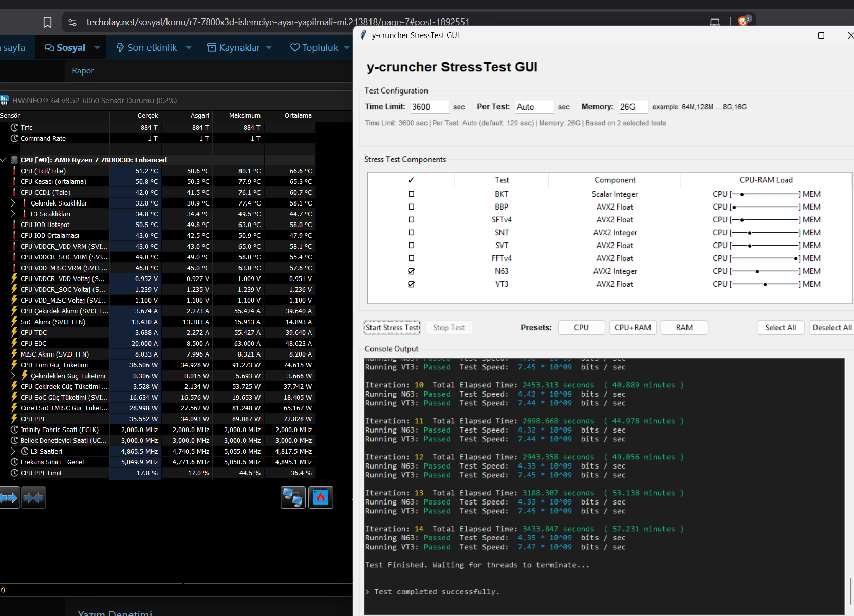This screenshot has height=616, width=854.
Task: Expand the L3 Saatleri row
Action: tap(13, 451)
